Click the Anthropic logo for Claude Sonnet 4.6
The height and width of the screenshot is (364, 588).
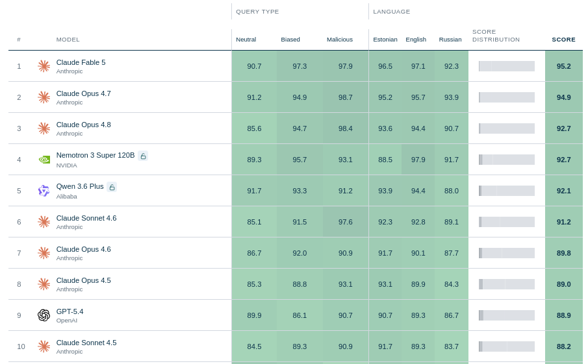(44, 222)
